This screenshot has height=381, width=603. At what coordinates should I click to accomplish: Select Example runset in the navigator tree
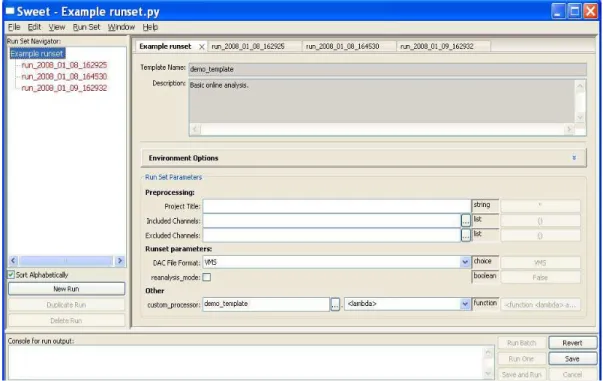(x=37, y=53)
